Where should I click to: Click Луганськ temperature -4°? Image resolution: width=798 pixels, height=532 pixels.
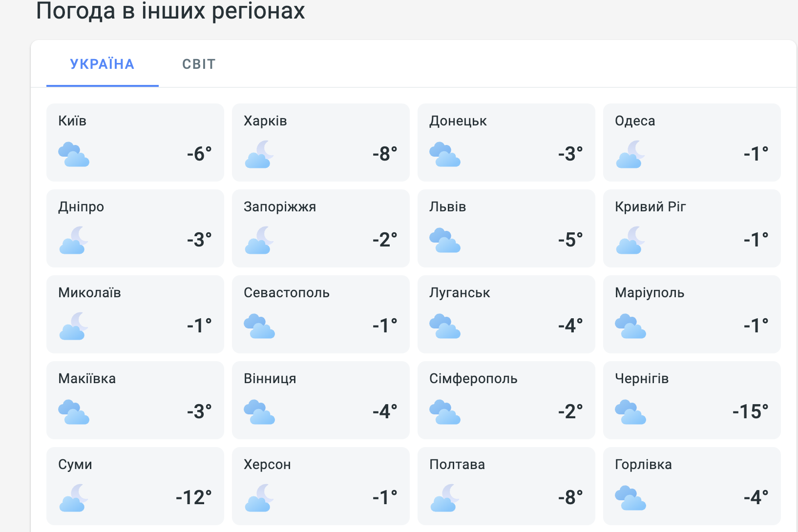pos(570,326)
